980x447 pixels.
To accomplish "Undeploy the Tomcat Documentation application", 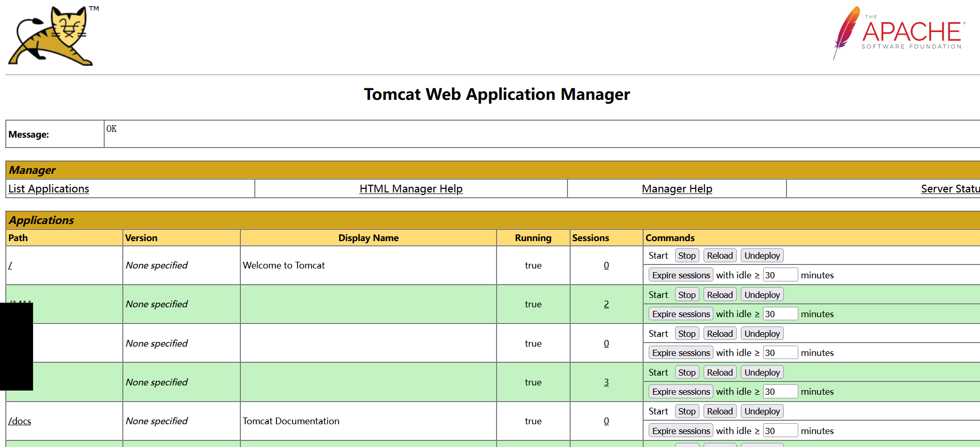I will (762, 411).
